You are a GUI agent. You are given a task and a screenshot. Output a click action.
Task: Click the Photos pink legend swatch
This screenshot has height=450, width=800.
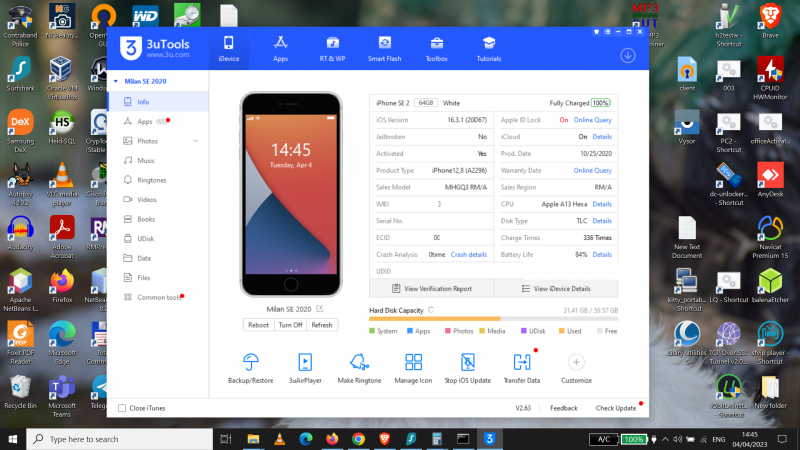(x=447, y=331)
